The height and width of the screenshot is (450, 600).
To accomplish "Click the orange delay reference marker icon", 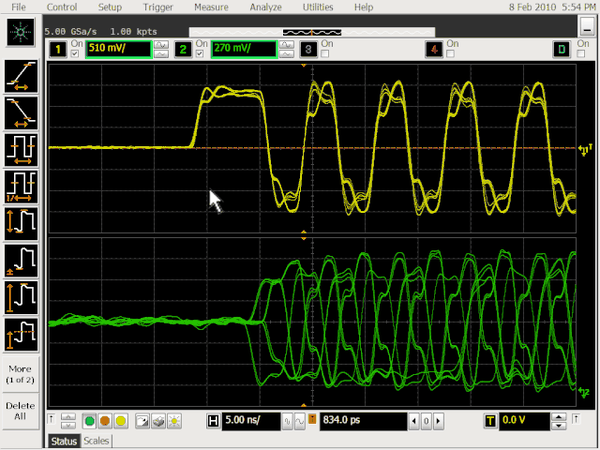I will click(x=312, y=419).
